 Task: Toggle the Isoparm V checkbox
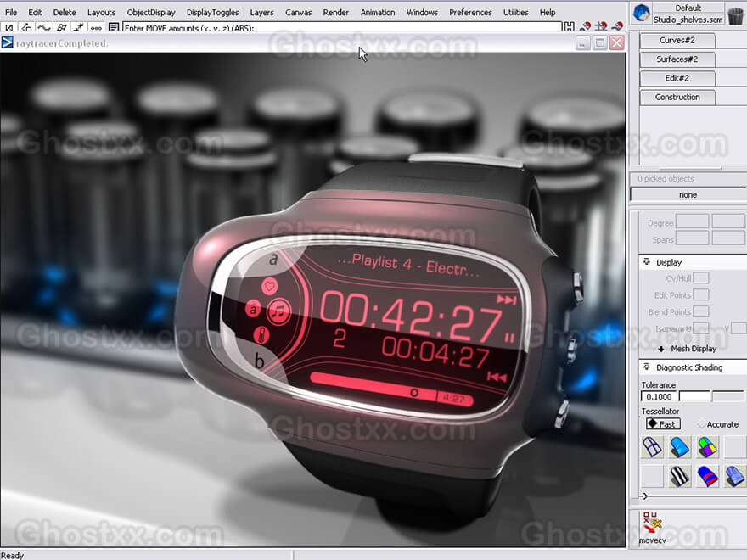(739, 328)
